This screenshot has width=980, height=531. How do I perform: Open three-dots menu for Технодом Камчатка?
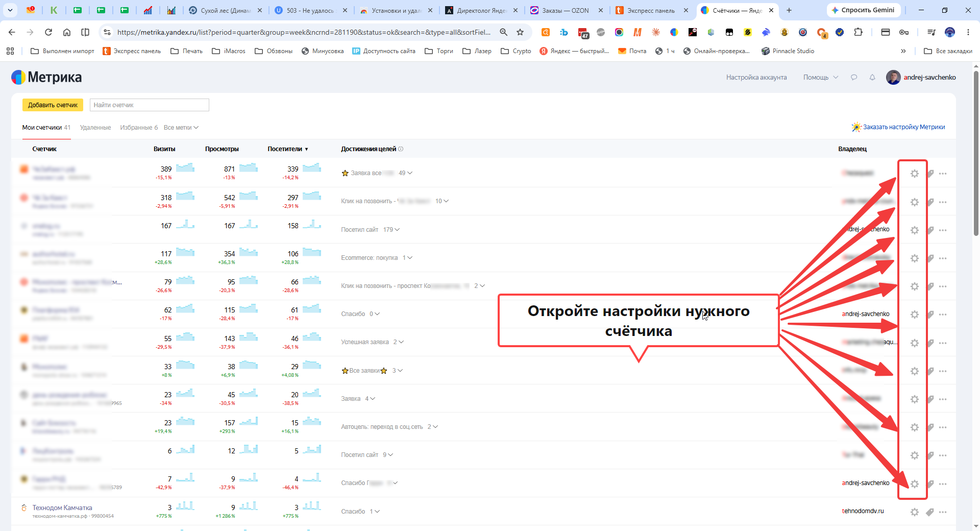943,512
